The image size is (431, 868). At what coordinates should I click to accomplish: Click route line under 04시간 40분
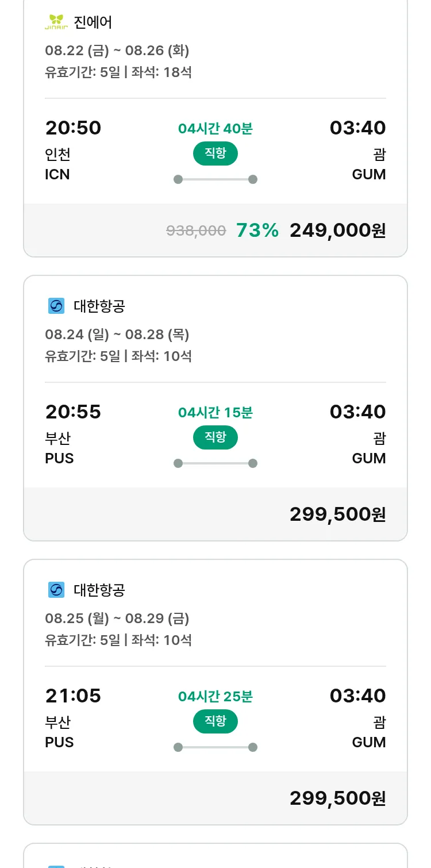(x=215, y=179)
